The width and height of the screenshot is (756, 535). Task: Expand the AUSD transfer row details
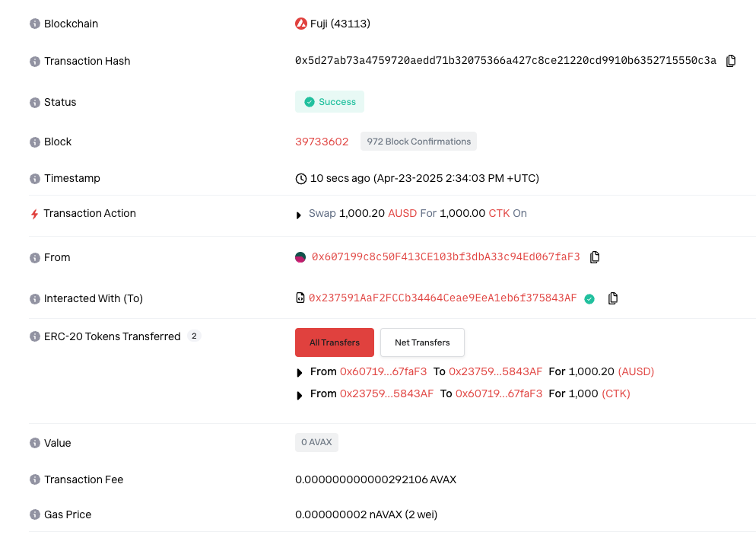point(299,371)
